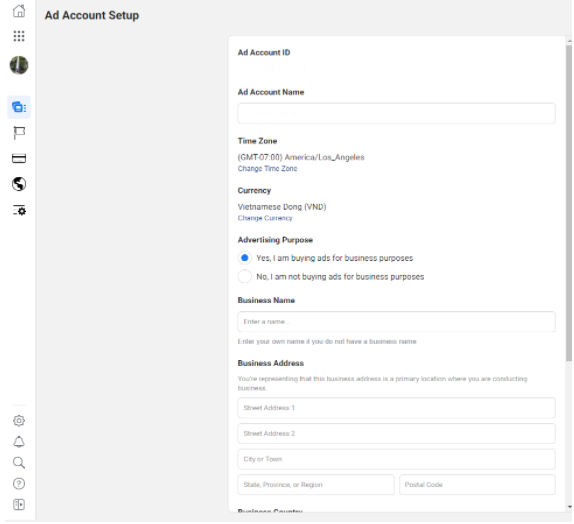574x524 pixels.
Task: Click the Advertising Purpose label
Action: point(275,240)
